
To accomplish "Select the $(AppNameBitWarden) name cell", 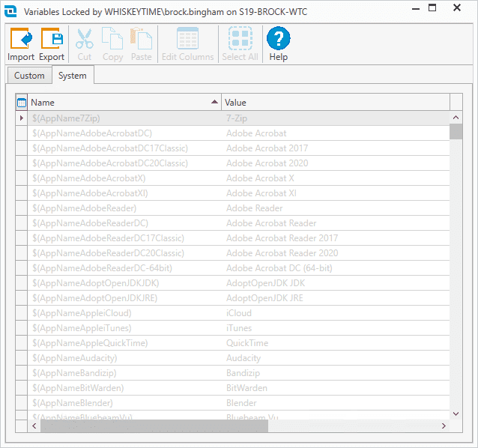I will tap(124, 388).
